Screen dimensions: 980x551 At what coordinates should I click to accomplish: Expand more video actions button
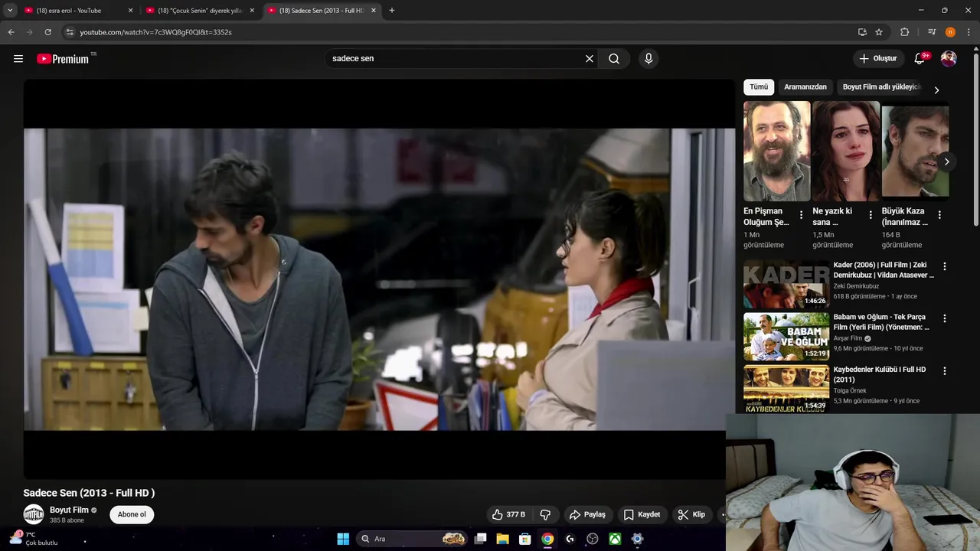coord(722,514)
